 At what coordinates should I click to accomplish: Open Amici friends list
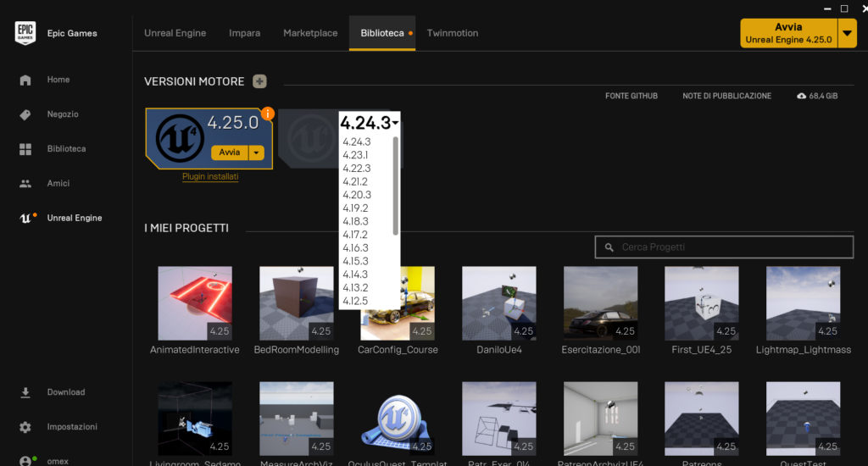click(x=58, y=183)
